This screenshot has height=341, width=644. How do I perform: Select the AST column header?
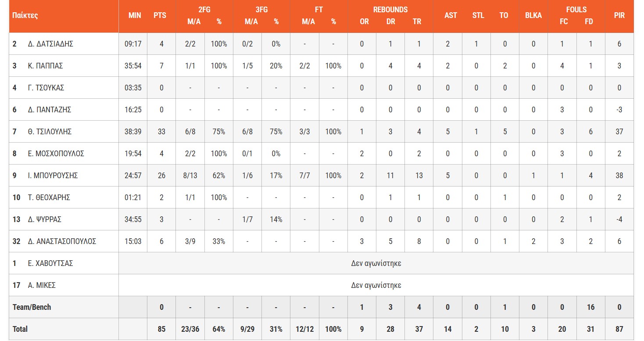point(451,15)
